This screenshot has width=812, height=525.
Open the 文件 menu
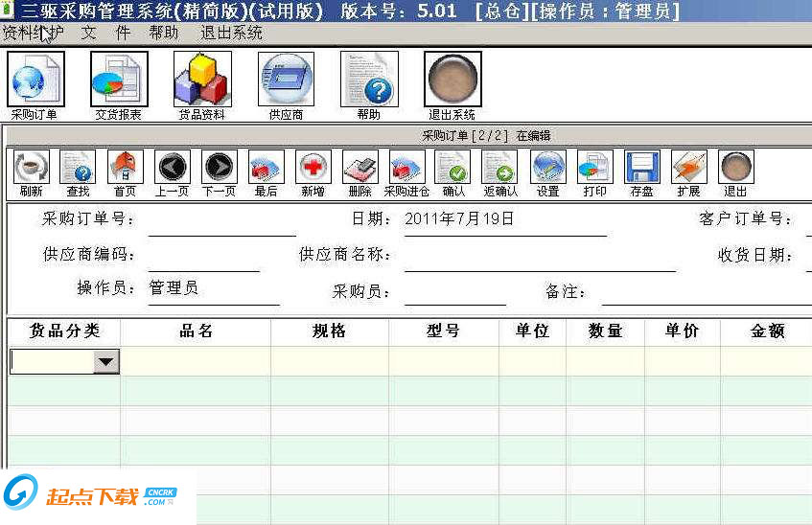tap(105, 34)
